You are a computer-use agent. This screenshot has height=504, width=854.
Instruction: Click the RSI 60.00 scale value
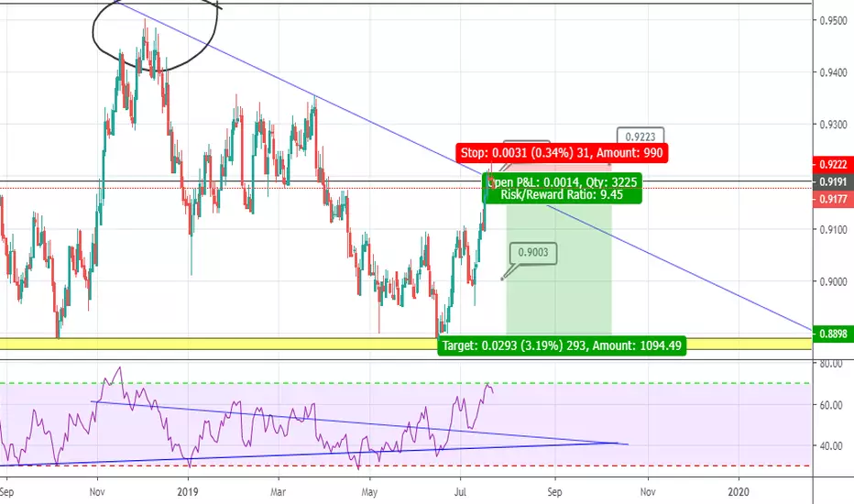pos(831,405)
